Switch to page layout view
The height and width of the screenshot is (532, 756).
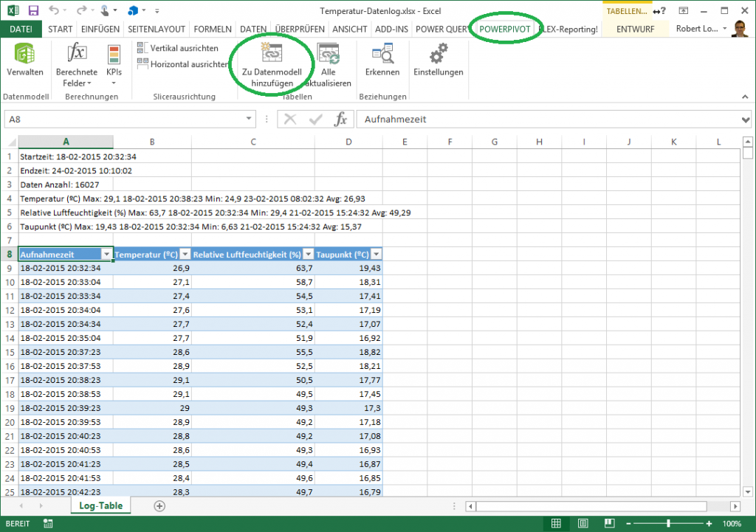pos(583,523)
